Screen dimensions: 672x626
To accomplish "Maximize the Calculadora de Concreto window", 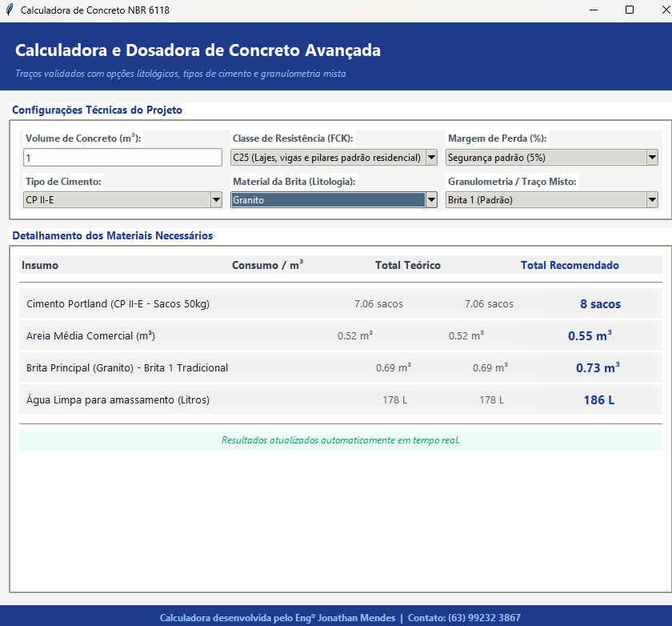I will tap(630, 10).
